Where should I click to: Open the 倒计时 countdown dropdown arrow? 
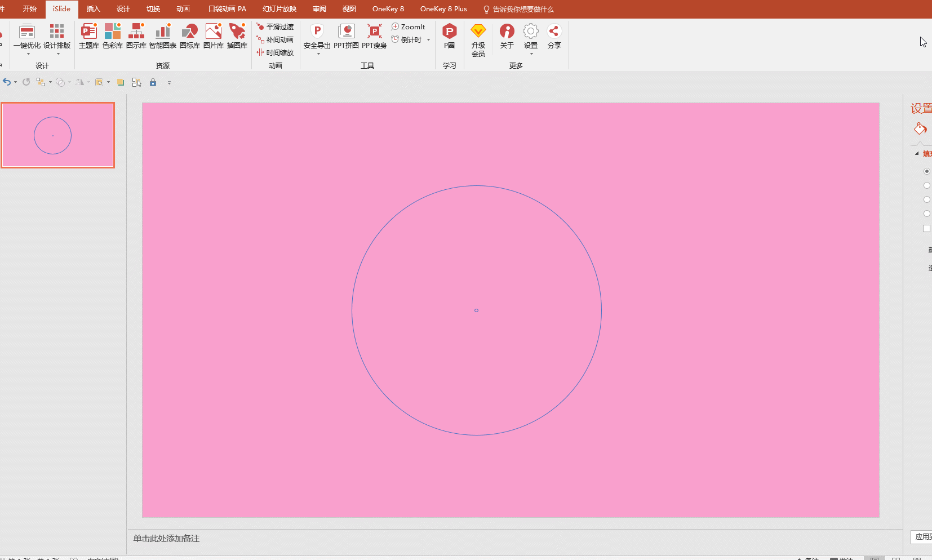(x=429, y=40)
